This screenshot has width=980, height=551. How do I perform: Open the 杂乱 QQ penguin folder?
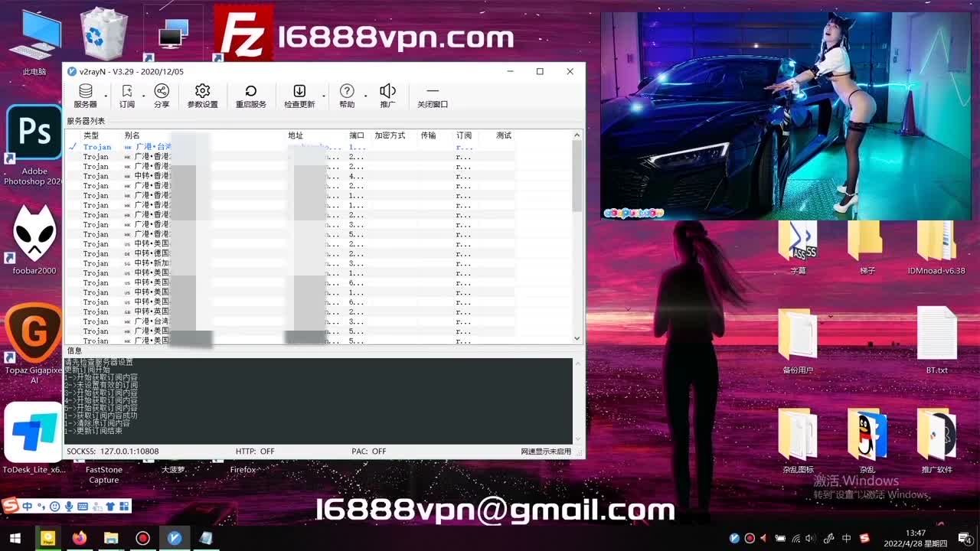(867, 440)
